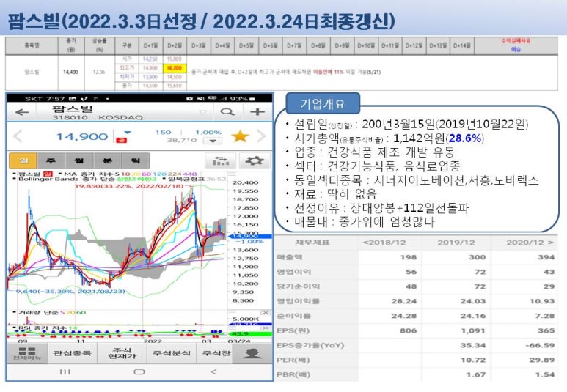Viewport: 567px width, 392px height.
Task: Tap the 일목균형표 indicator legend
Action: [194, 179]
